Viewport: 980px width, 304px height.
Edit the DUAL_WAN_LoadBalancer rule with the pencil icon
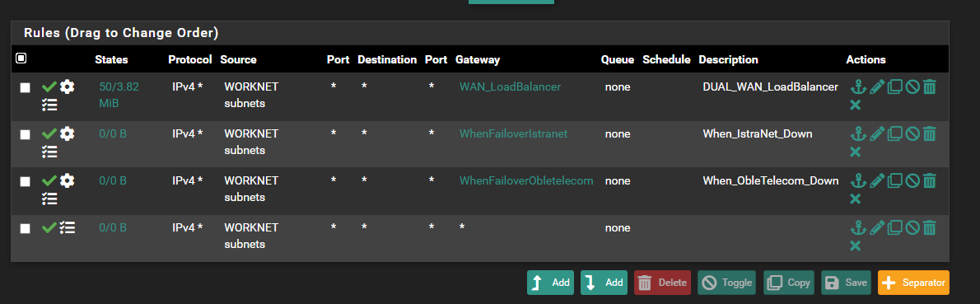(876, 87)
